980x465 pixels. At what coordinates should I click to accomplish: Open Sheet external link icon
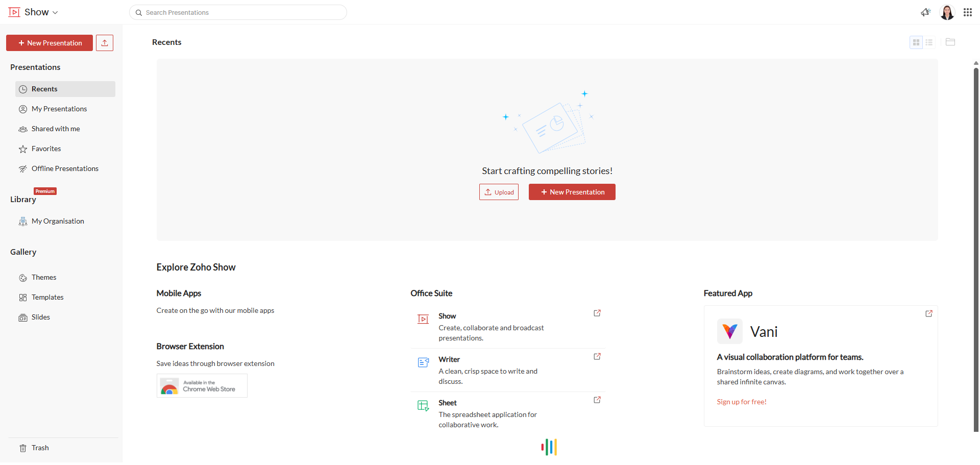click(x=597, y=400)
